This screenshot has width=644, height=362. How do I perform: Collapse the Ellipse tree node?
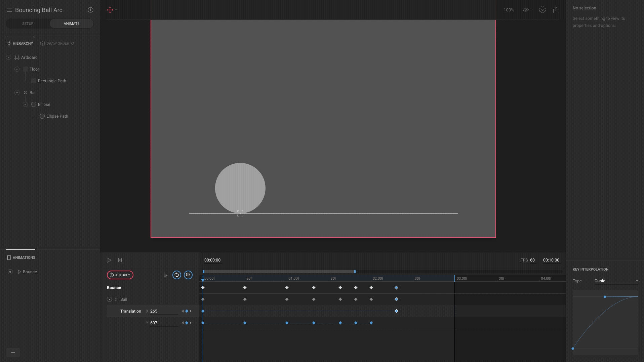coord(26,105)
